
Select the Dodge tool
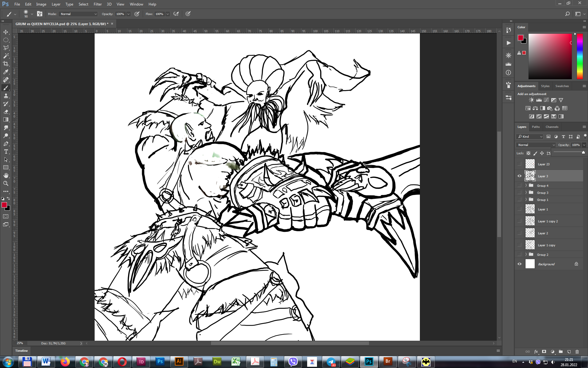coord(6,136)
